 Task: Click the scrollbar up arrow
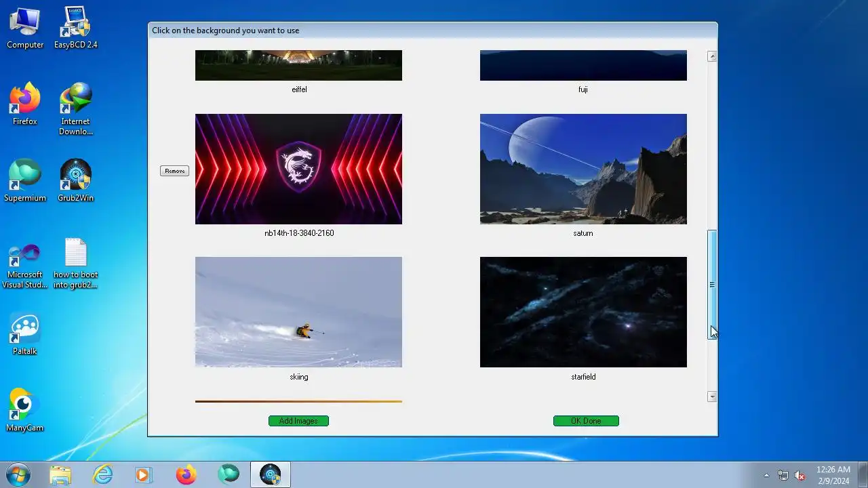(712, 56)
